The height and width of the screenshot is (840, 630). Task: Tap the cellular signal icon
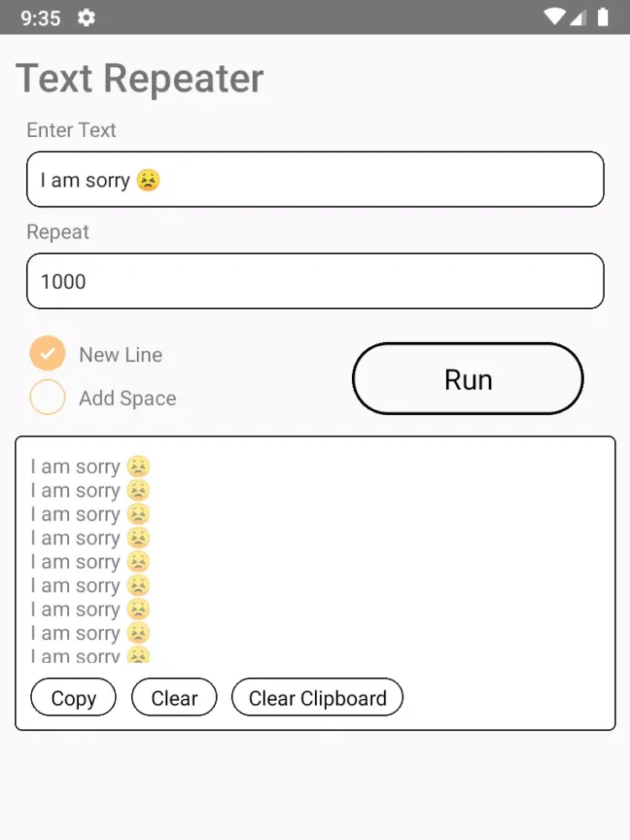578,18
